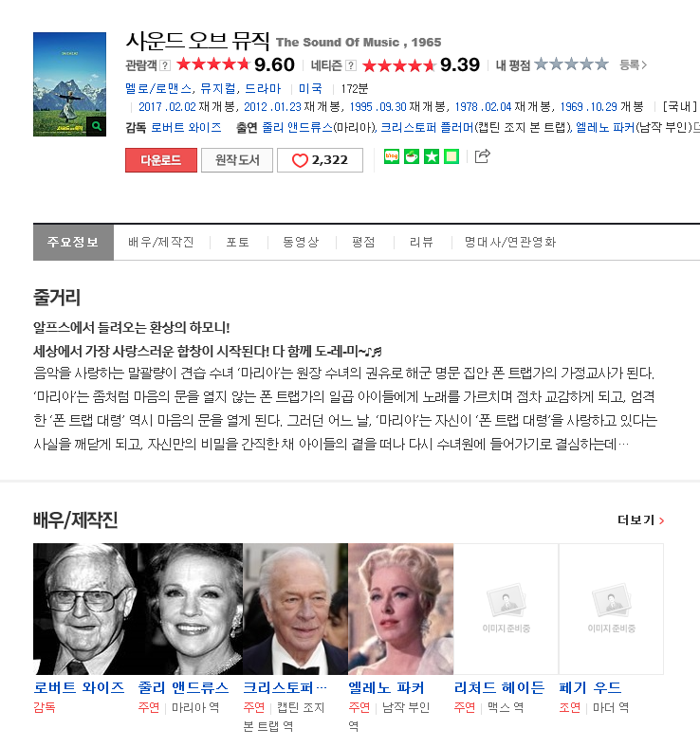Open the 멜로/로맨스 genre link
The image size is (700, 747).
[x=158, y=88]
